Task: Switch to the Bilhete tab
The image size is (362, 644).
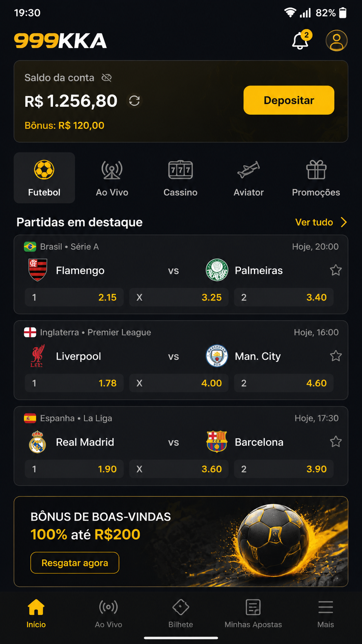Action: (x=180, y=614)
